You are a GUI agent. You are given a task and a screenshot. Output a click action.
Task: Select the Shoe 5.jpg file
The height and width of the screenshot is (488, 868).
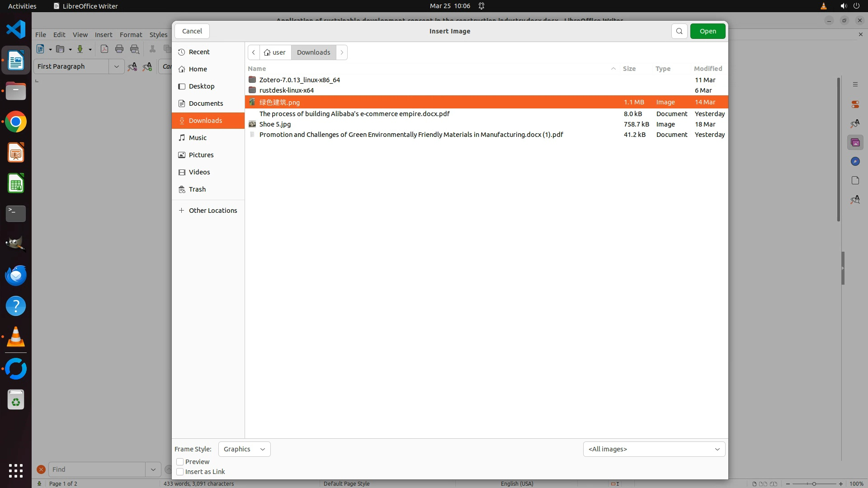click(275, 124)
